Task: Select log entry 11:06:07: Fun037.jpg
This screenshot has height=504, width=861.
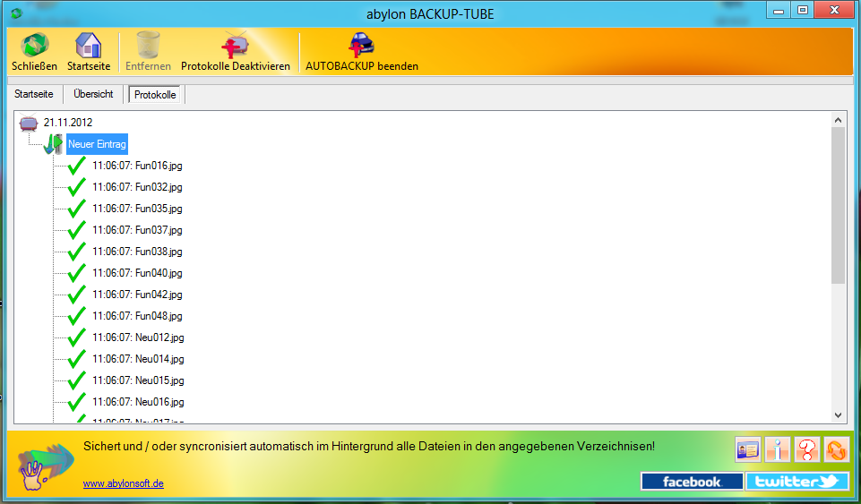Action: point(137,230)
